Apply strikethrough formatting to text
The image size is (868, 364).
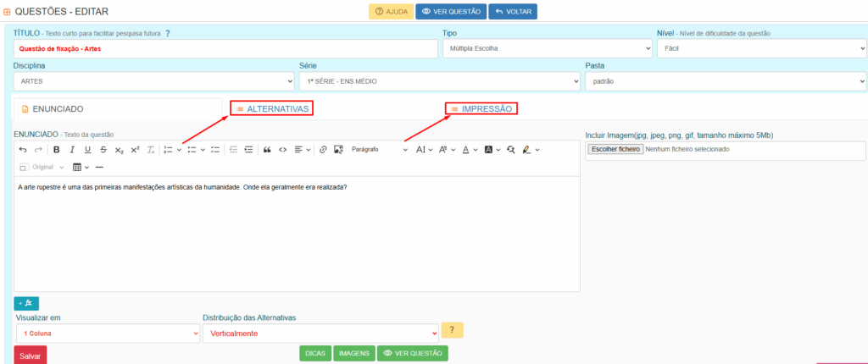[x=103, y=150]
